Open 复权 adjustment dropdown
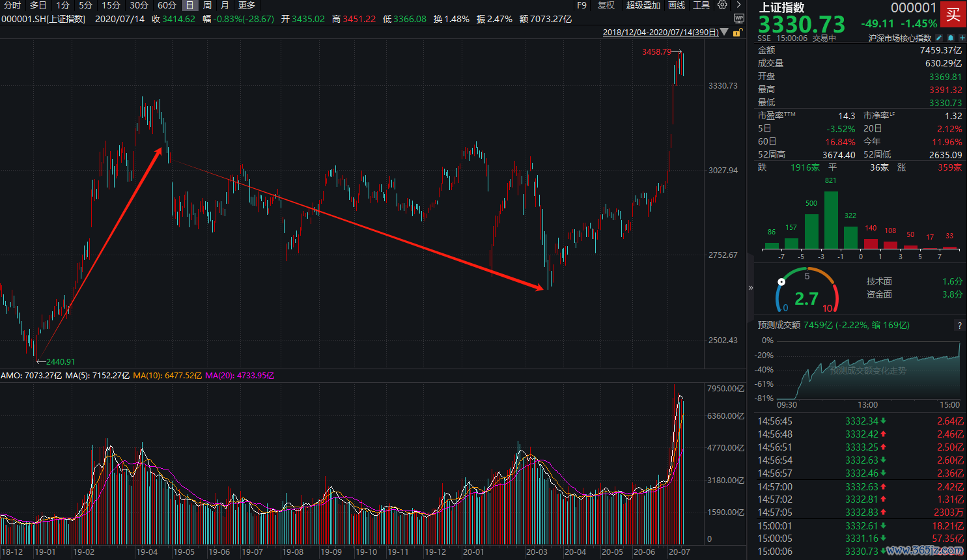 [606, 5]
